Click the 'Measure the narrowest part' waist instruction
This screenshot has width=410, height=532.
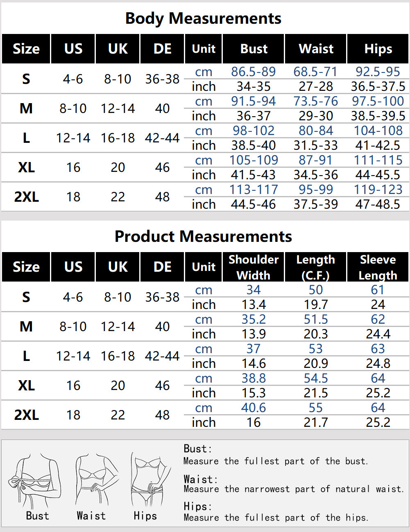293,489
